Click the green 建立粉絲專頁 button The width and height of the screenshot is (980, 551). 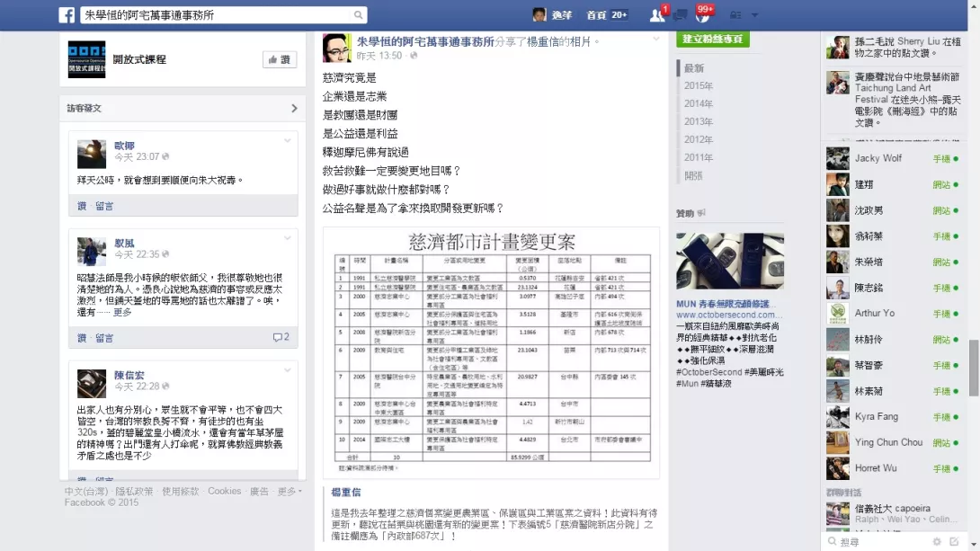point(712,39)
